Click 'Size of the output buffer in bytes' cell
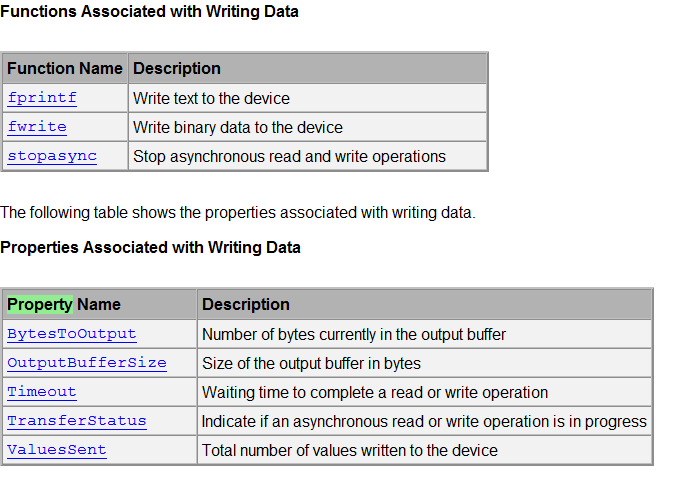The height and width of the screenshot is (484, 679). (x=311, y=363)
